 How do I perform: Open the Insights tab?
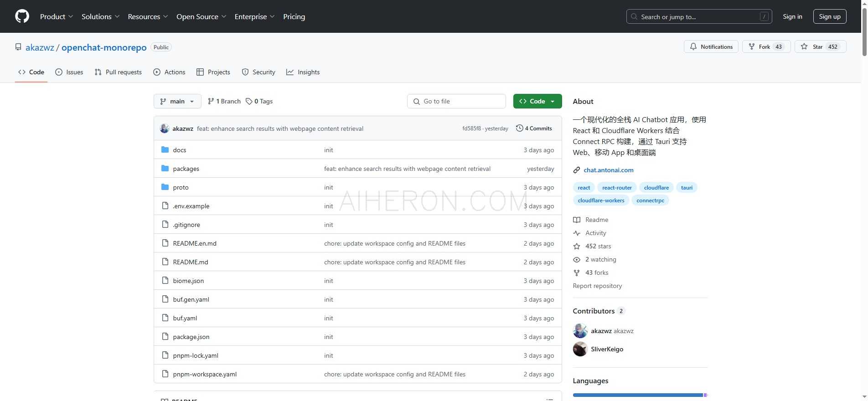(x=303, y=72)
